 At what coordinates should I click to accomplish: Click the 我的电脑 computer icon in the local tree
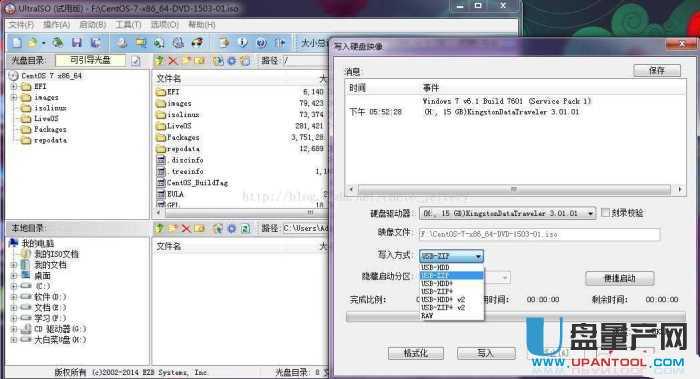point(14,243)
